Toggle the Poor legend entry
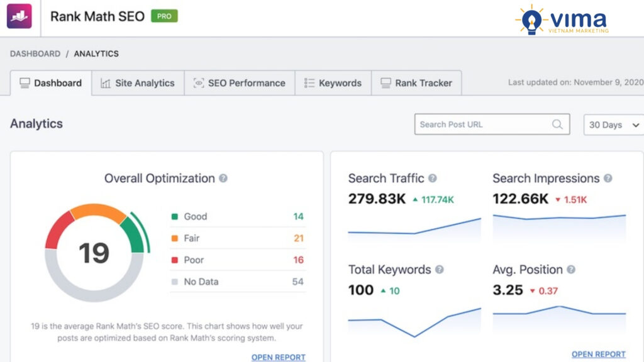Viewport: 644px width, 362px height. tap(194, 260)
